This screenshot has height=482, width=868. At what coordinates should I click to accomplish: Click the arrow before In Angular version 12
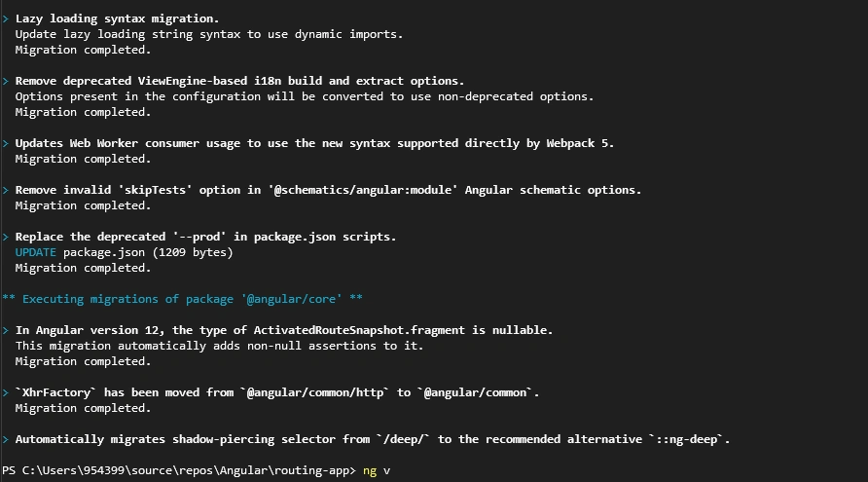tap(6, 330)
